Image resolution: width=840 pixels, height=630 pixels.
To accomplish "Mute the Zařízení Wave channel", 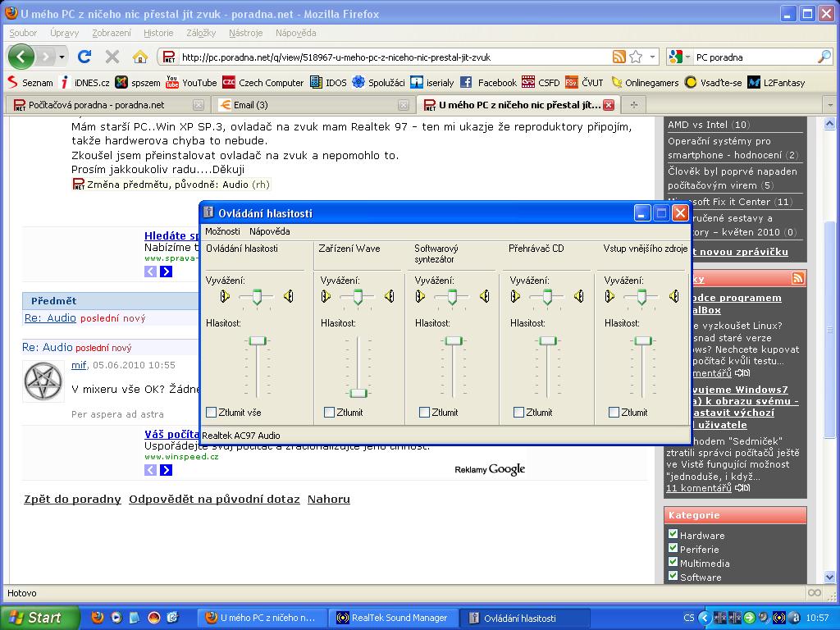I will coord(329,413).
